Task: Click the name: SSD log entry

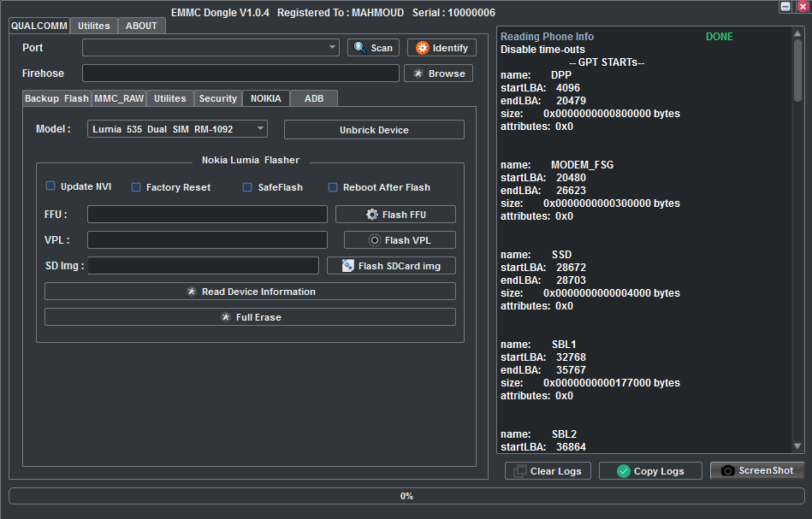Action: (x=536, y=255)
